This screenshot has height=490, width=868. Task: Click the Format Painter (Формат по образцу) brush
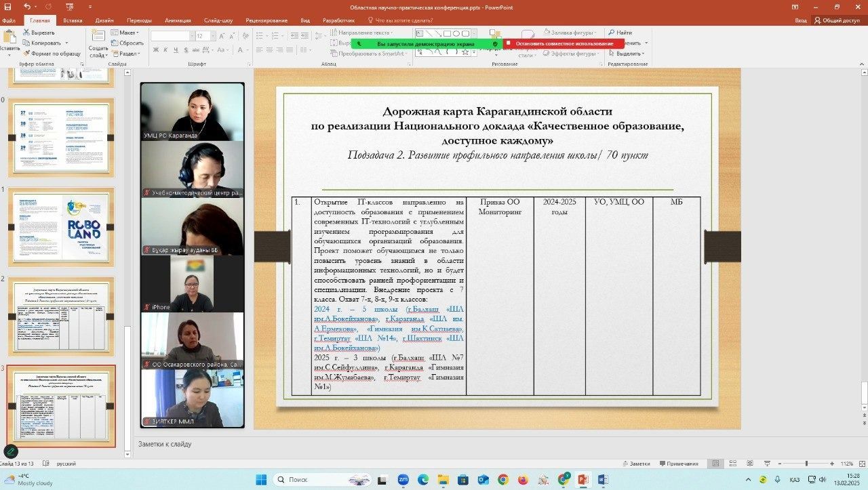point(26,53)
